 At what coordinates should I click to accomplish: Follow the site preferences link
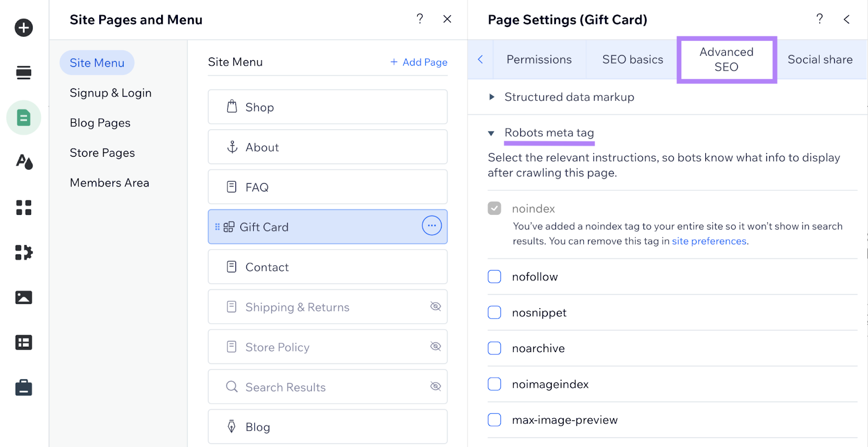[709, 241]
